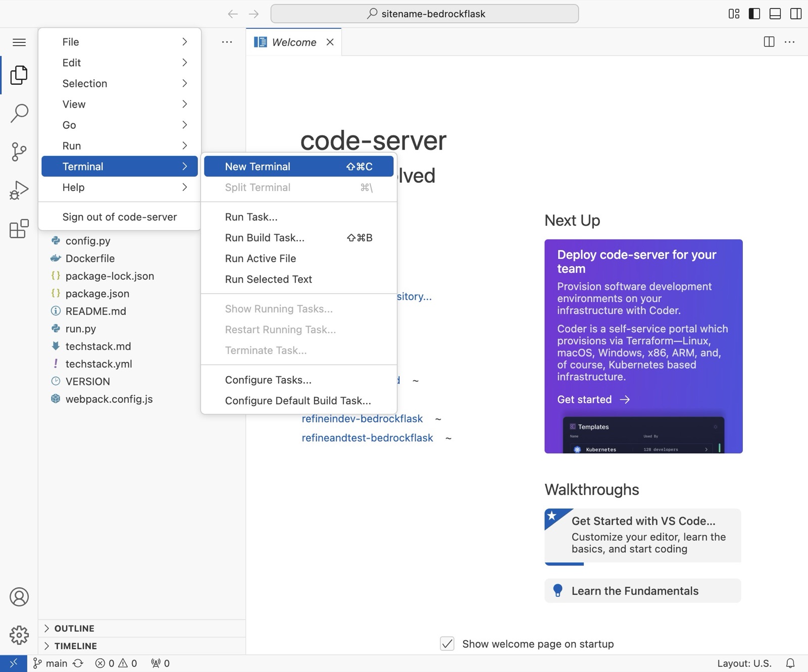Image resolution: width=808 pixels, height=672 pixels.
Task: Expand the Help submenu
Action: pyautogui.click(x=120, y=187)
